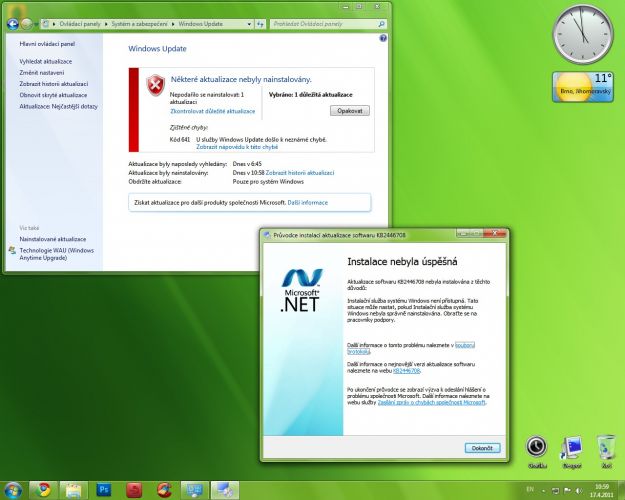Image resolution: width=625 pixels, height=500 pixels.
Task: Click Obnovit skryté aktualizace
Action: (53, 95)
